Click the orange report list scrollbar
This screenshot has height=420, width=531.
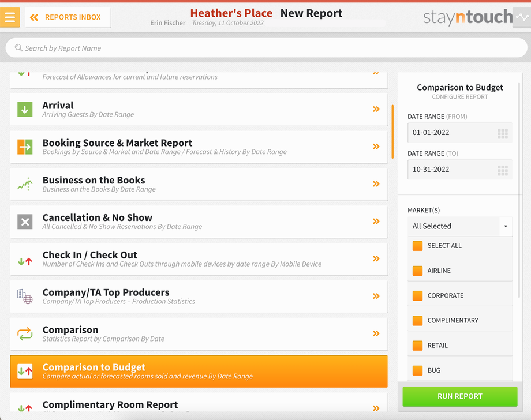pos(392,132)
